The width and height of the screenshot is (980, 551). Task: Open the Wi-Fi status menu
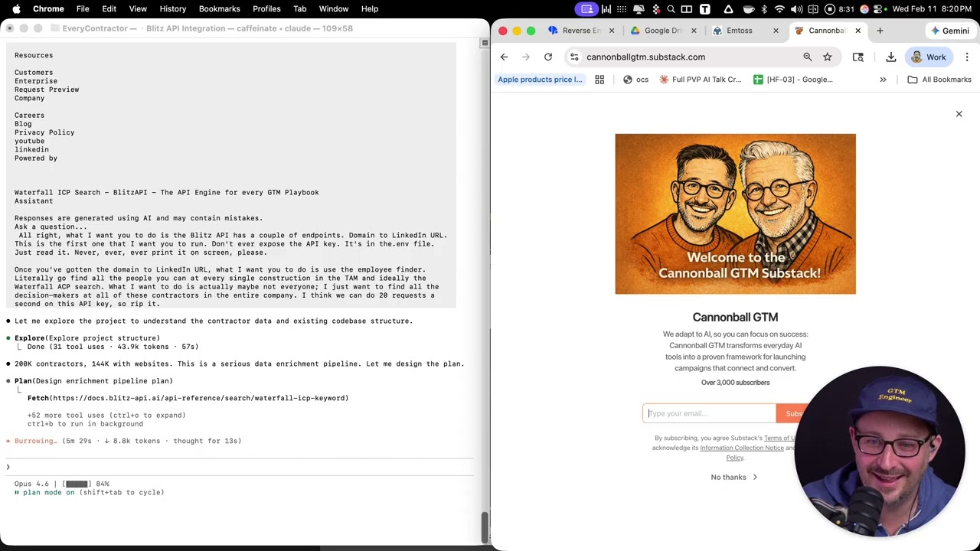(x=779, y=9)
